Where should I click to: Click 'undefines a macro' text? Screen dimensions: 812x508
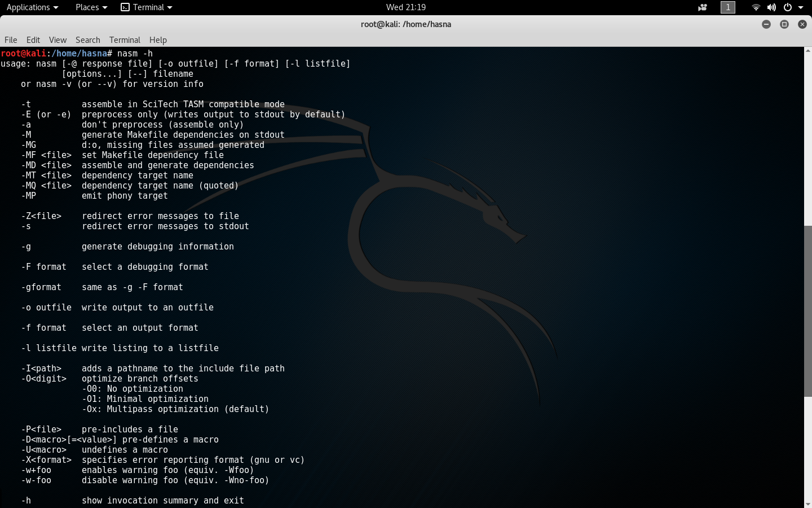coord(125,450)
